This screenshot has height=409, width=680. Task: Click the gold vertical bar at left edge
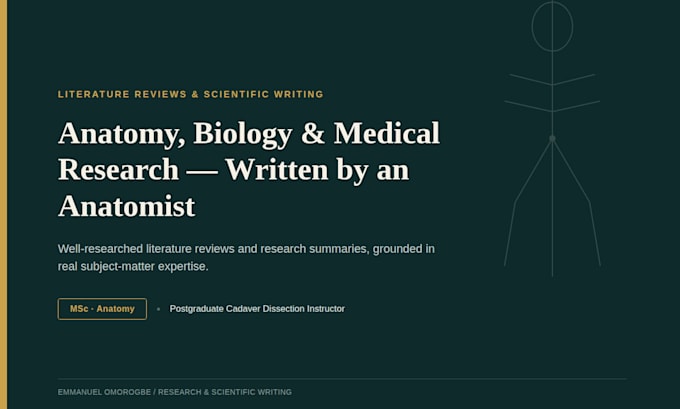(x=3, y=204)
